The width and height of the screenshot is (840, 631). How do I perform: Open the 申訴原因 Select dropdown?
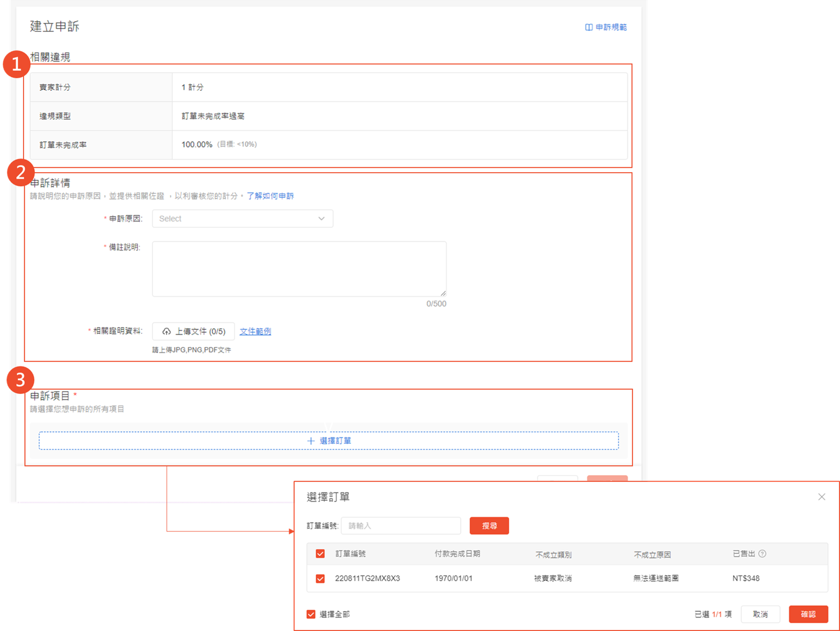pyautogui.click(x=242, y=218)
